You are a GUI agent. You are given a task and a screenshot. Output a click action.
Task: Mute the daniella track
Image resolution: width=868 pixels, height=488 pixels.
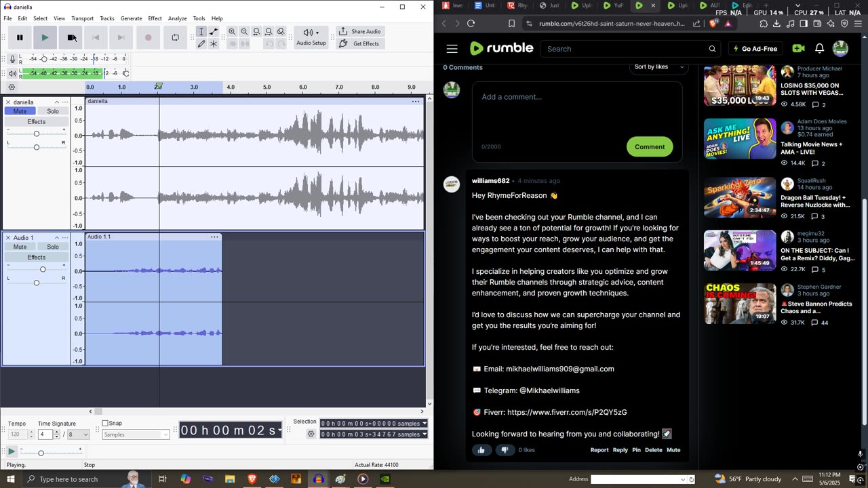(20, 111)
